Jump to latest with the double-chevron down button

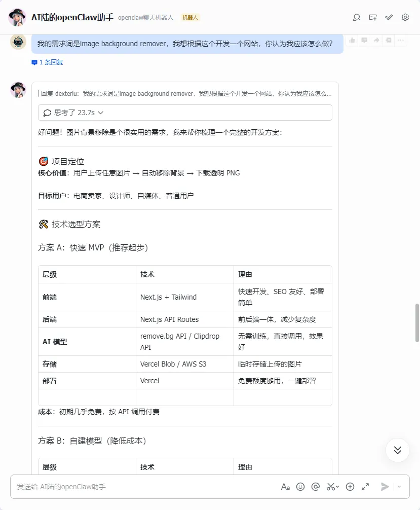[398, 450]
